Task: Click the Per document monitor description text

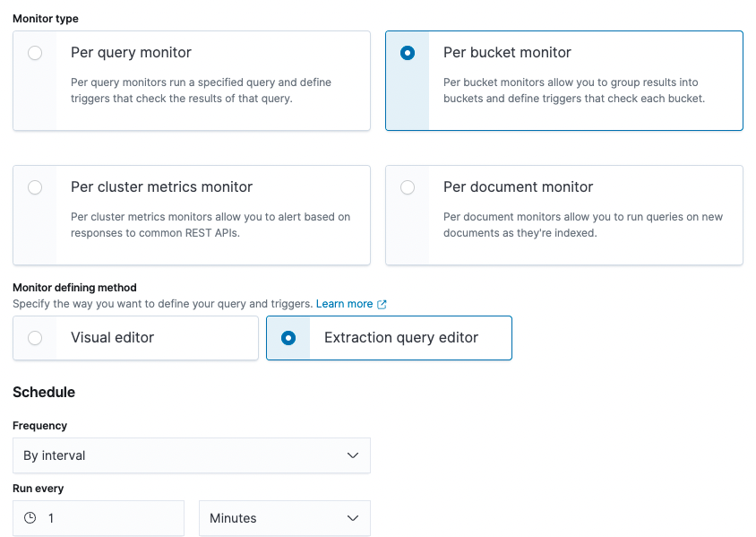Action: click(x=583, y=225)
